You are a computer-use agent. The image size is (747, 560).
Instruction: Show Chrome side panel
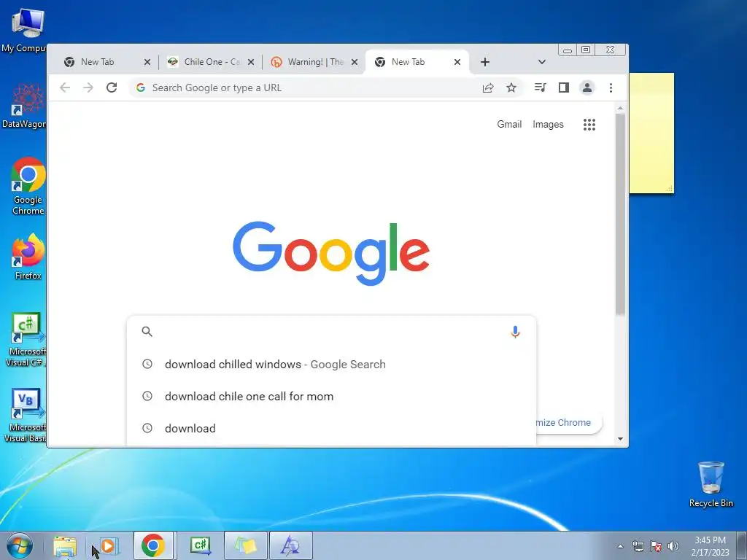(x=564, y=87)
